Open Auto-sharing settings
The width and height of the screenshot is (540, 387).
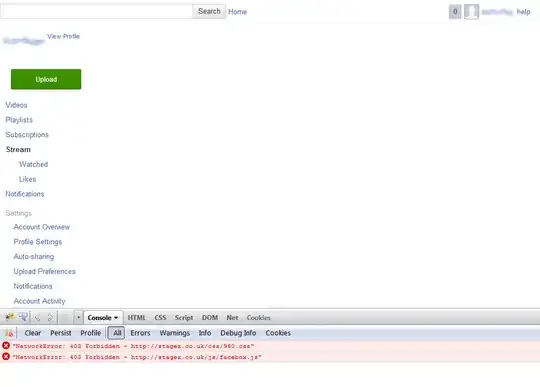tap(34, 257)
